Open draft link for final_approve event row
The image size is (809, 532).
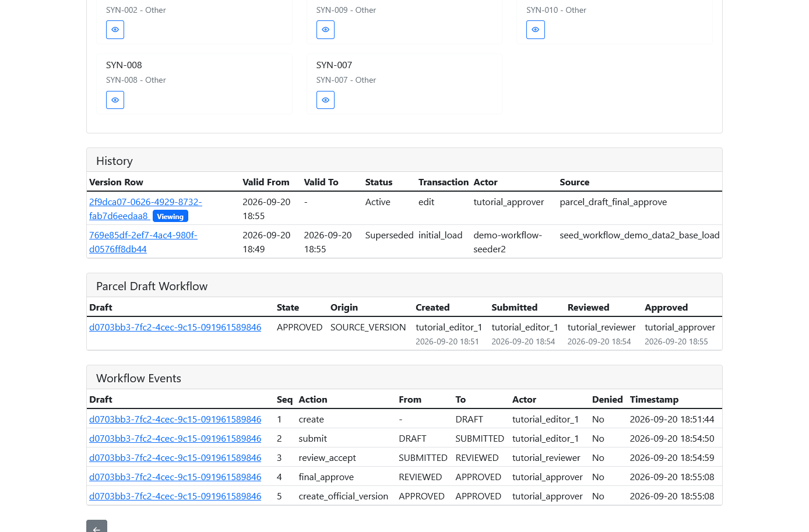175,477
